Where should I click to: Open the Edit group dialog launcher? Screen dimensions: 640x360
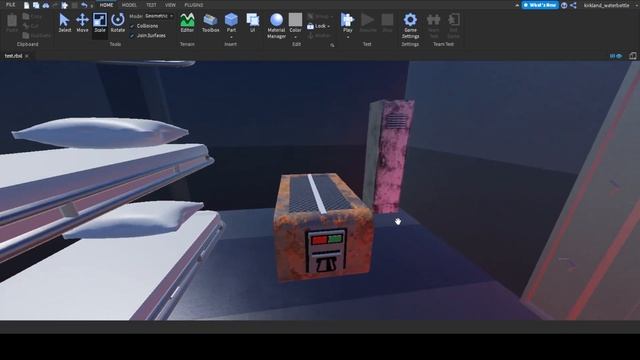332,45
